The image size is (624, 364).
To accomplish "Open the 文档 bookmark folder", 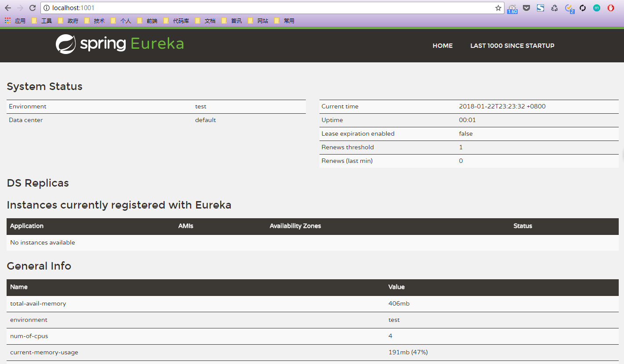I will [x=205, y=21].
